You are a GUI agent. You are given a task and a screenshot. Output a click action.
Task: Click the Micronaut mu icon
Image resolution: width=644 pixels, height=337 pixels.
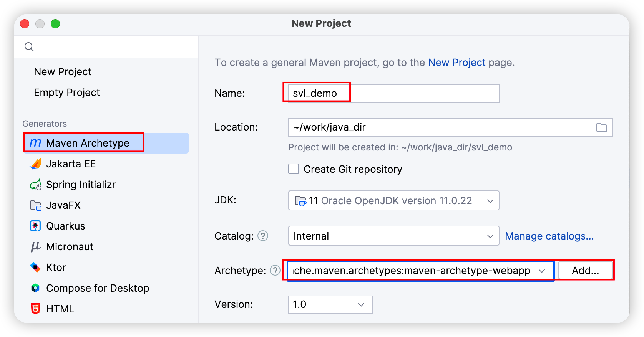(x=35, y=247)
